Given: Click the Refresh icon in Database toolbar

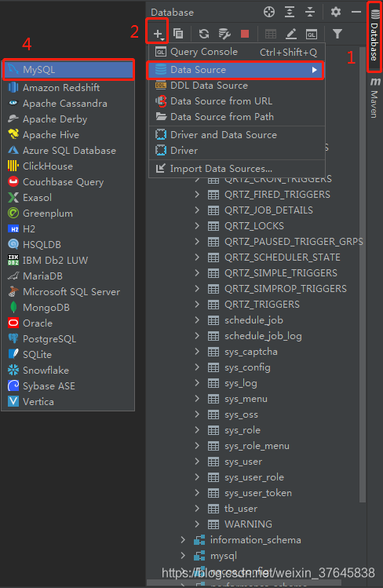Looking at the screenshot, I should coord(204,34).
